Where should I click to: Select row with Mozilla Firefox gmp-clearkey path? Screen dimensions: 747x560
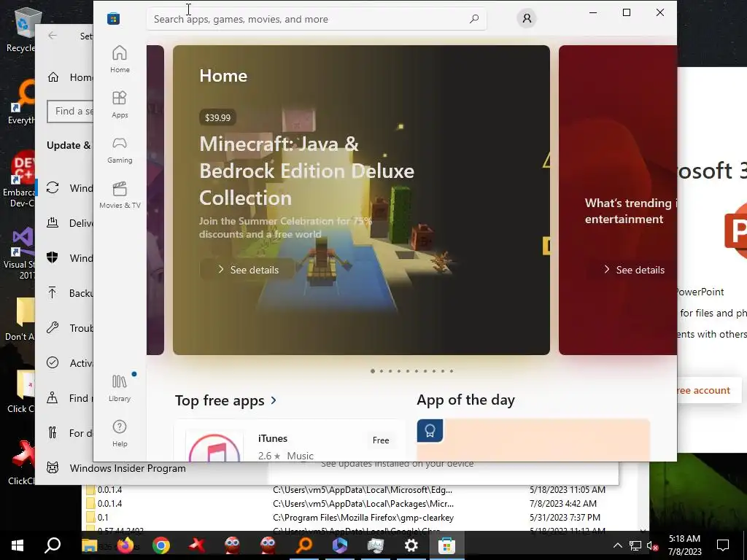point(363,517)
